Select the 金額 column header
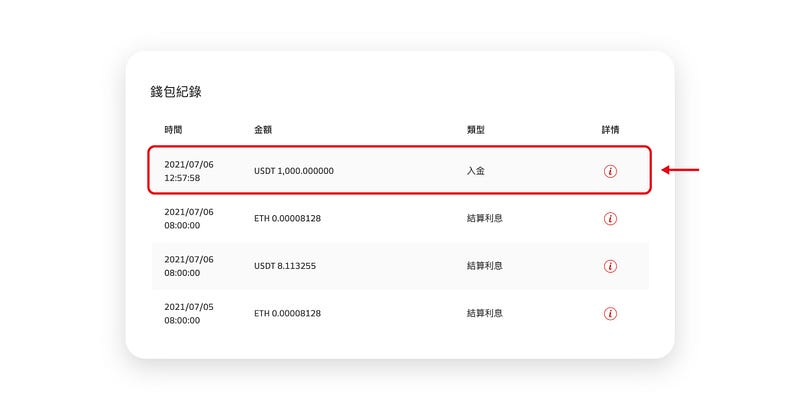 [x=263, y=130]
